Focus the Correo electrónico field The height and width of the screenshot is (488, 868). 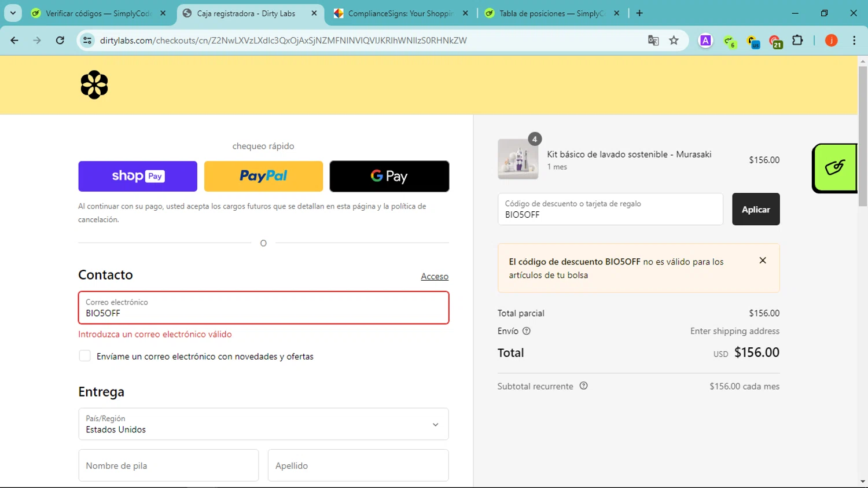[x=263, y=307]
